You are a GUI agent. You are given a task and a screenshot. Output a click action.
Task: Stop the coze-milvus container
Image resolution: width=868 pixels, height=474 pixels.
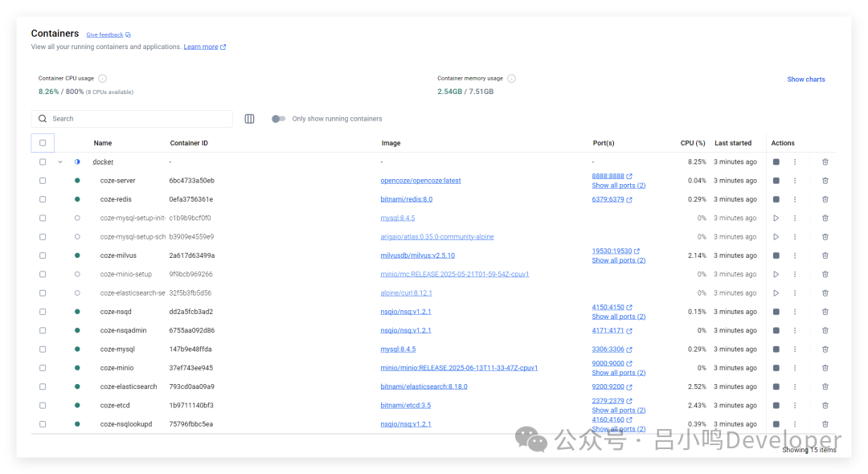[776, 255]
